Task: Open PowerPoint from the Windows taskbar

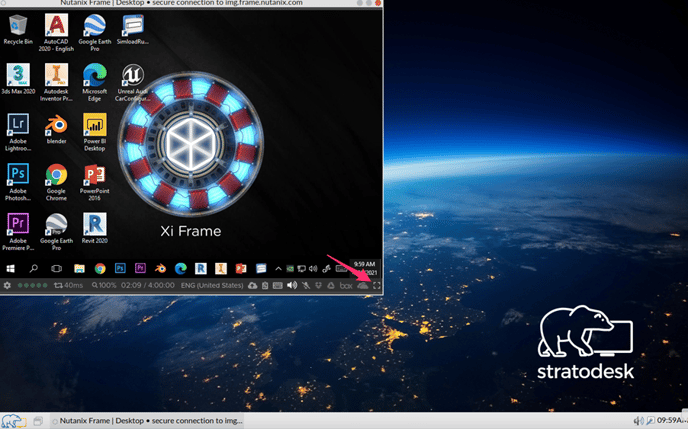Action: pyautogui.click(x=241, y=268)
